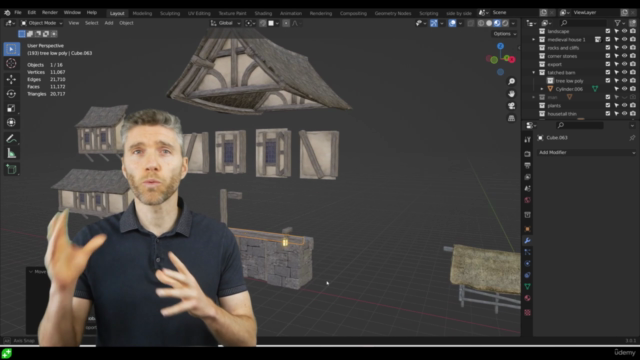Switch to the Shading workspace tab
Viewport: 640px width, 360px height.
click(263, 13)
